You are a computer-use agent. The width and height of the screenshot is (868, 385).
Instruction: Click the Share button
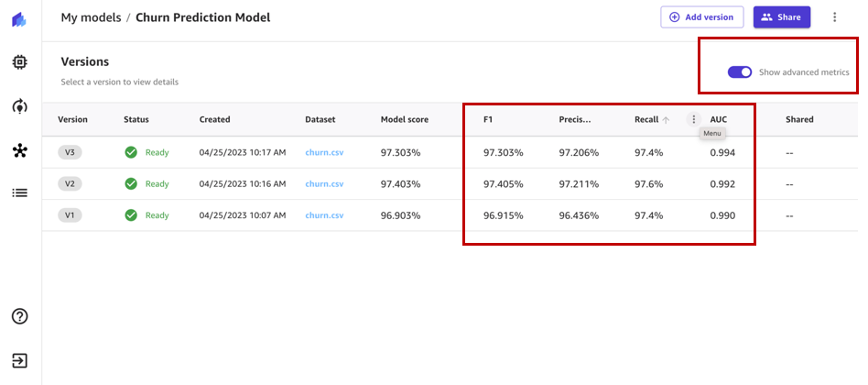point(782,17)
